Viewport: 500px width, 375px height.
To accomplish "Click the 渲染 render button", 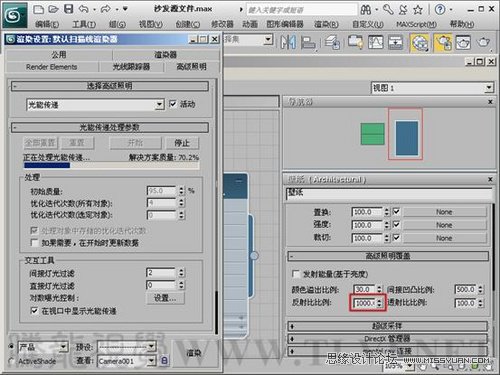I will [x=194, y=353].
